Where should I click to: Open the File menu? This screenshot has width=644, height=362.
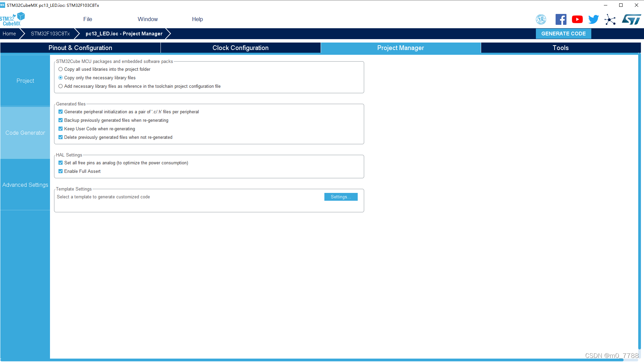[88, 19]
